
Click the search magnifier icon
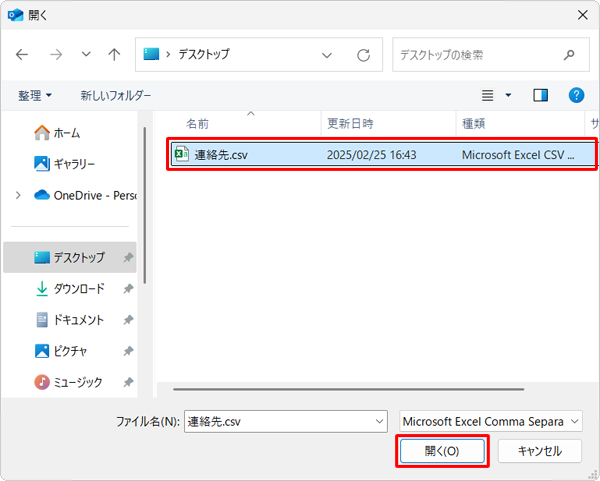pos(569,55)
